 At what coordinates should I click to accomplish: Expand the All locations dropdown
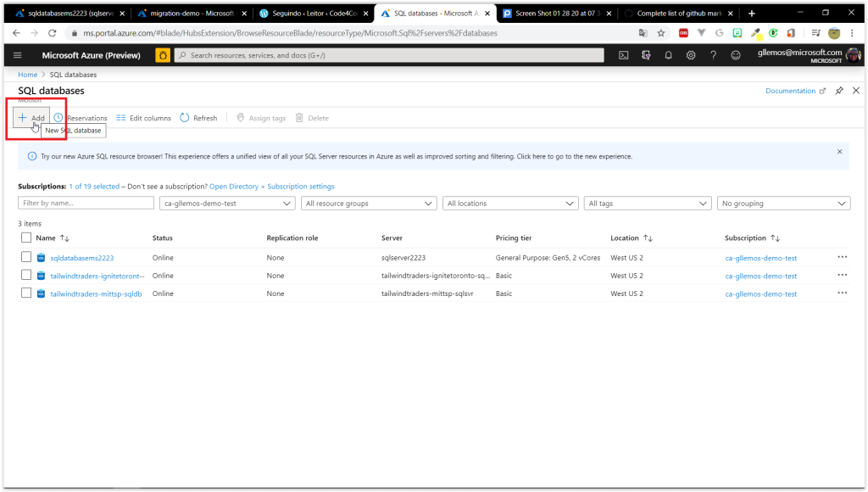pos(510,204)
